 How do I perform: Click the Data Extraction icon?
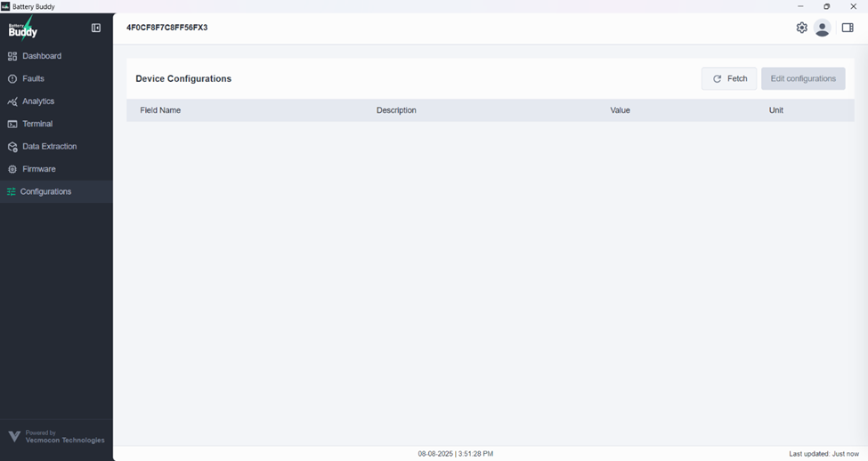(x=12, y=147)
